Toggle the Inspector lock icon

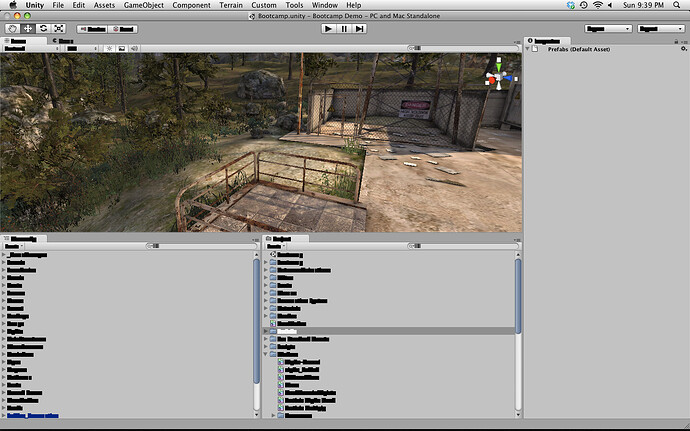pos(676,41)
